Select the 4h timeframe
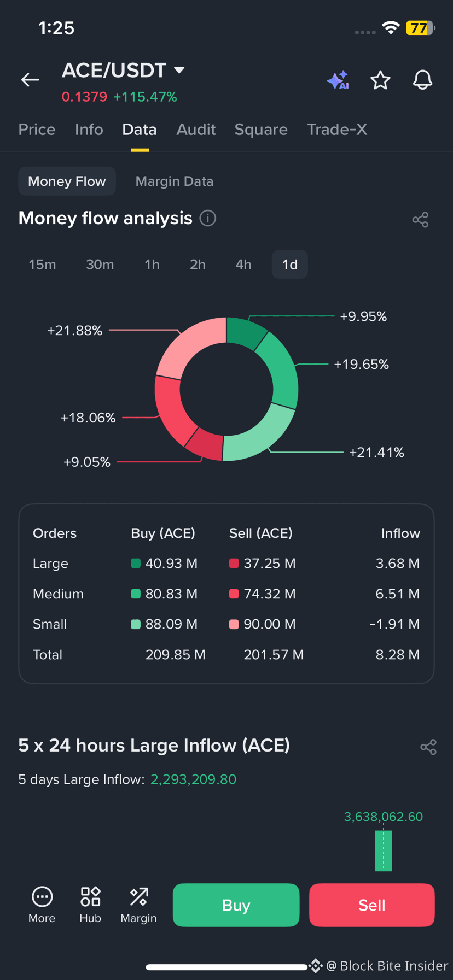This screenshot has height=980, width=453. (243, 265)
